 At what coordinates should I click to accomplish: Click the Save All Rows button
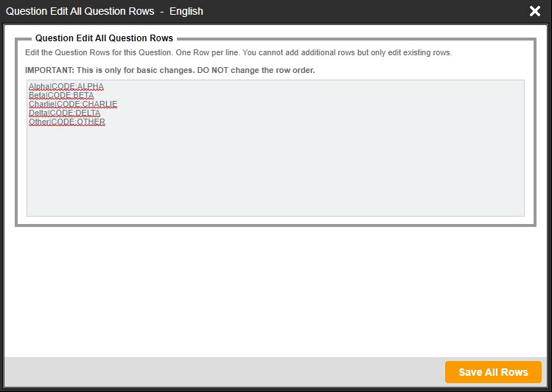pyautogui.click(x=493, y=372)
